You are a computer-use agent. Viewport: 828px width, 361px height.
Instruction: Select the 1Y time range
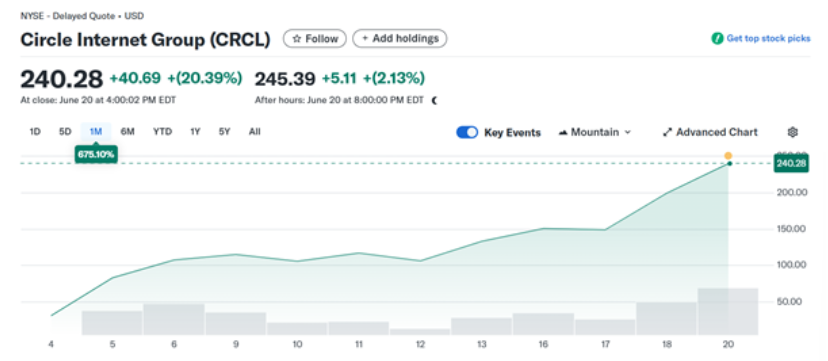coord(195,131)
